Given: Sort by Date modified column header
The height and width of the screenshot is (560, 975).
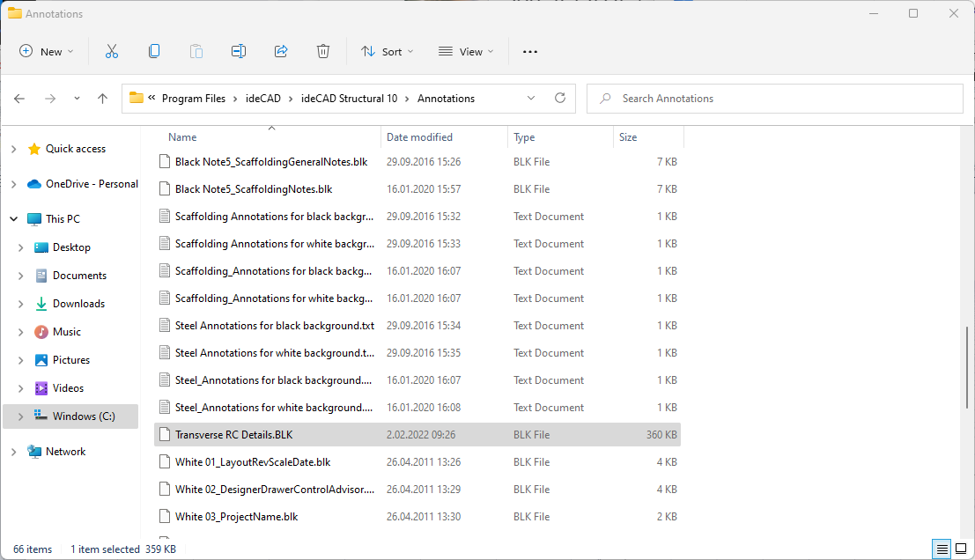Looking at the screenshot, I should pos(419,137).
